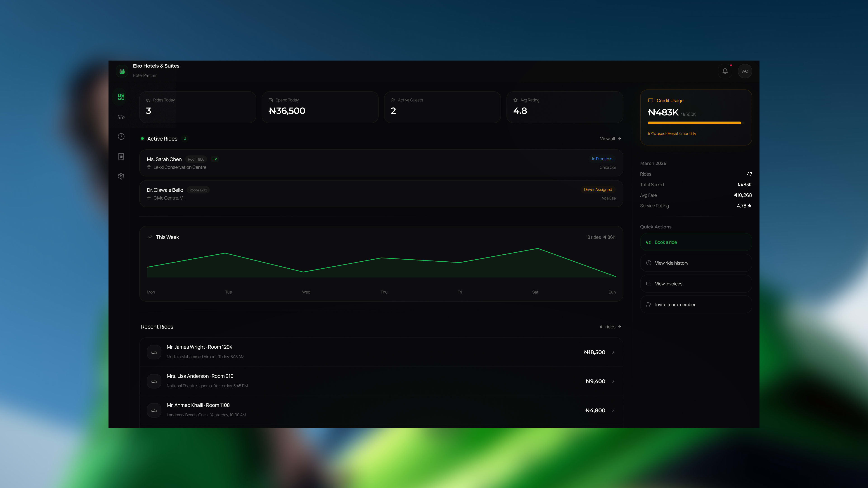Open the rides car icon in sidebar
Image resolution: width=868 pixels, height=488 pixels.
[x=121, y=117]
